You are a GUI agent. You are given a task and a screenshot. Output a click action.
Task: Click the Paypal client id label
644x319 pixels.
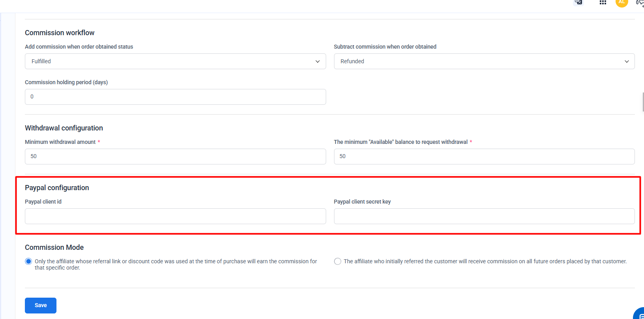tap(43, 202)
